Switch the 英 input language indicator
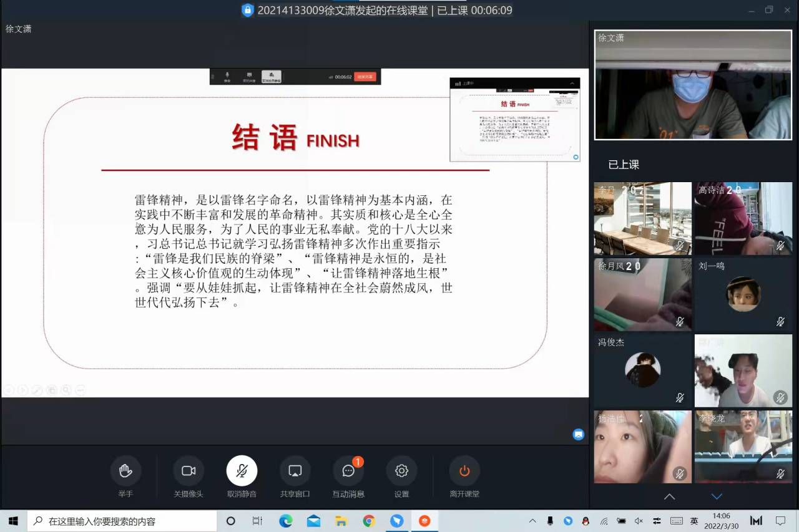Viewport: 799px width, 532px height. 694,521
